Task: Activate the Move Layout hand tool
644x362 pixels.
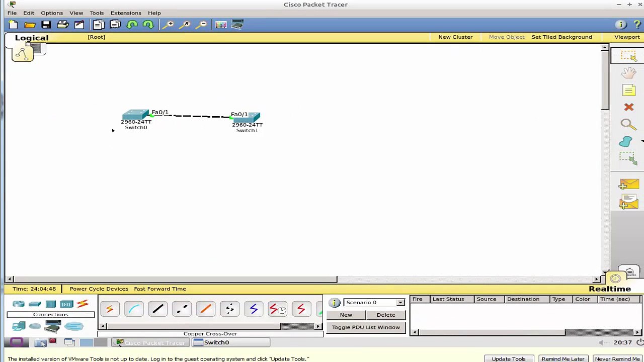Action: point(628,73)
